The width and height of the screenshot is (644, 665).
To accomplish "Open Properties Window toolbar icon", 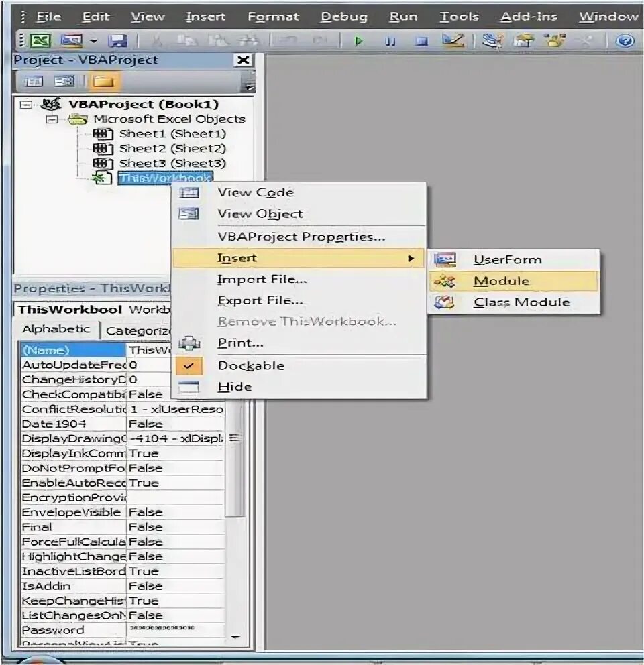I will [x=523, y=41].
